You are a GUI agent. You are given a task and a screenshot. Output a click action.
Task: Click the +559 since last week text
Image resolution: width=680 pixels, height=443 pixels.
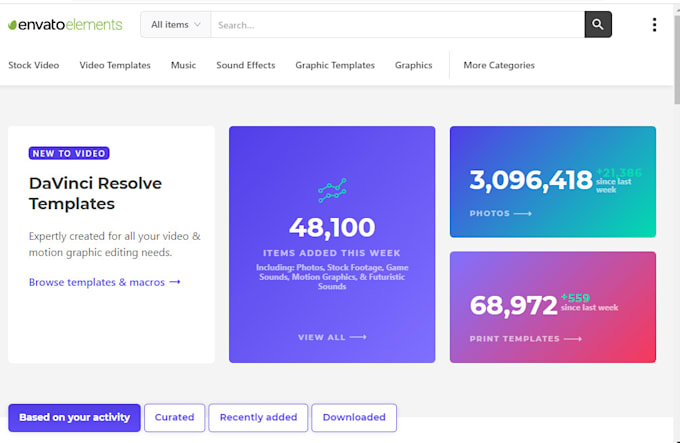coord(589,303)
